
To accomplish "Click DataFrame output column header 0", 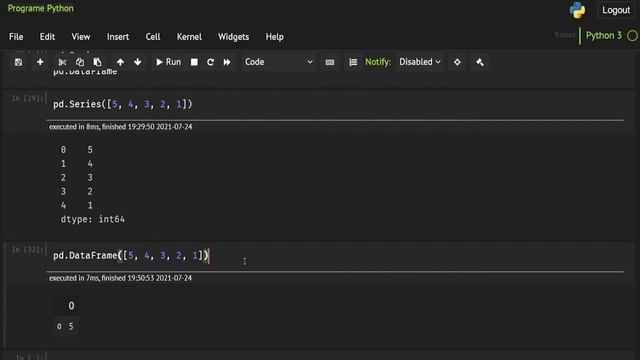I will point(71,306).
